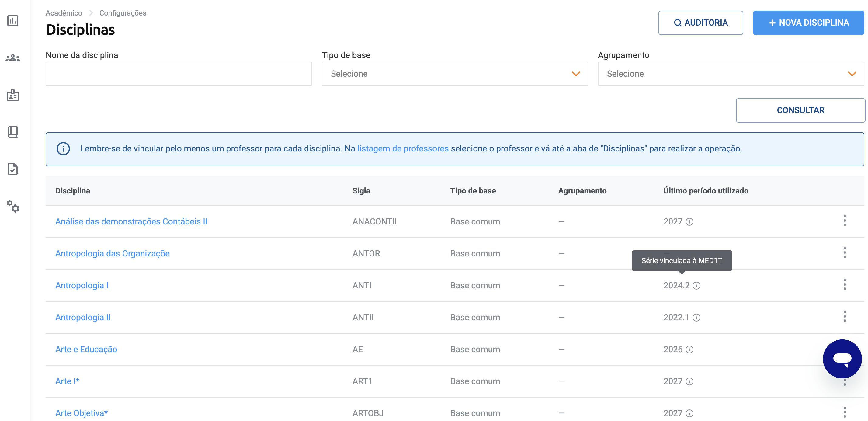Click the Tipo de base column header

[473, 191]
